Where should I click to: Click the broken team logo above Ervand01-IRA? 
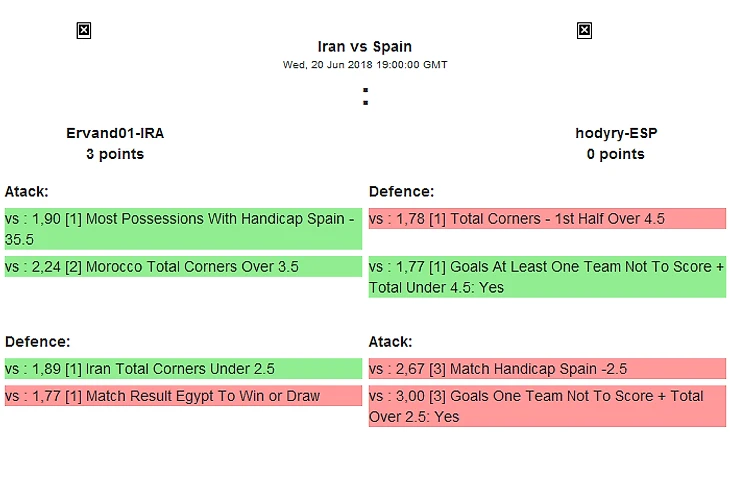click(84, 31)
